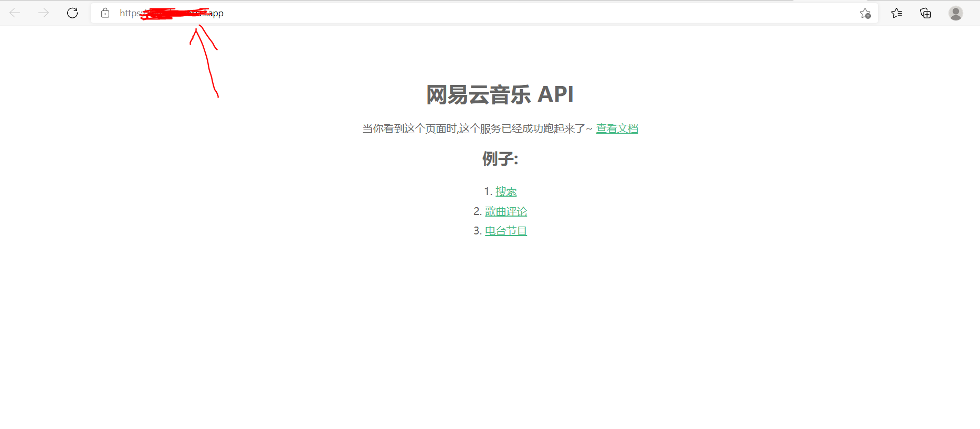Viewport: 980px width, 429px height.
Task: Click the browser forward arrow
Action: (x=44, y=13)
